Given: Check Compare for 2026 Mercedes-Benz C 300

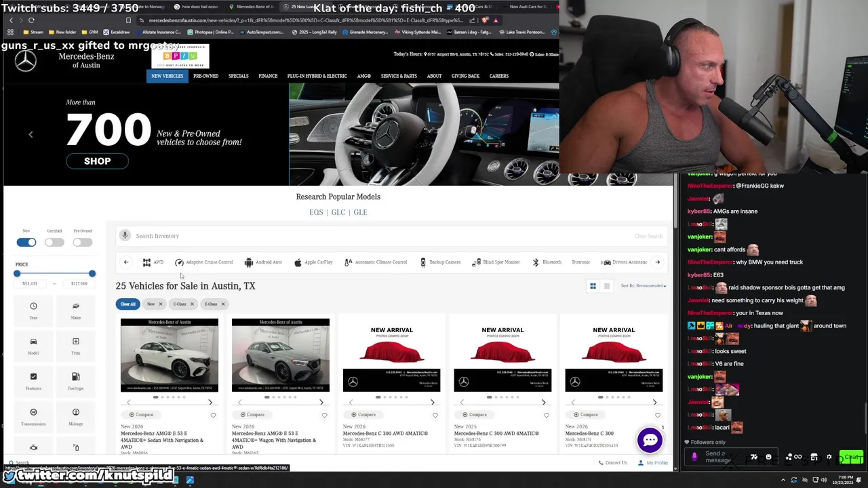Looking at the screenshot, I should point(587,415).
